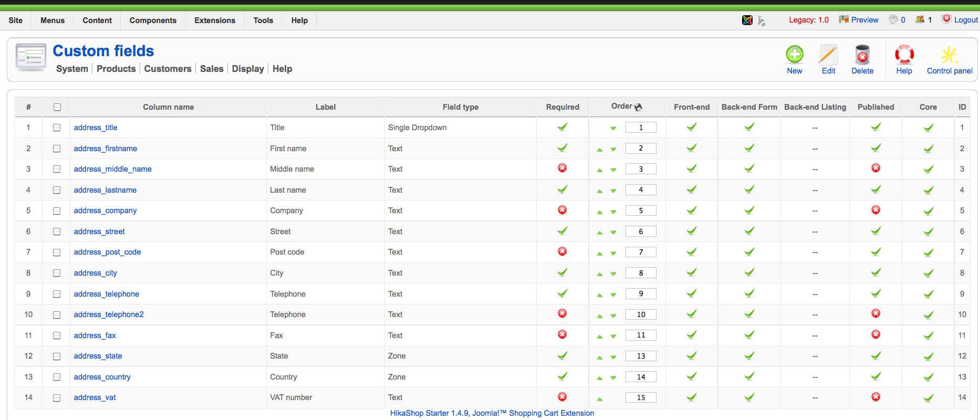Click the Logout link
Viewport: 980px width, 420px height.
click(965, 20)
